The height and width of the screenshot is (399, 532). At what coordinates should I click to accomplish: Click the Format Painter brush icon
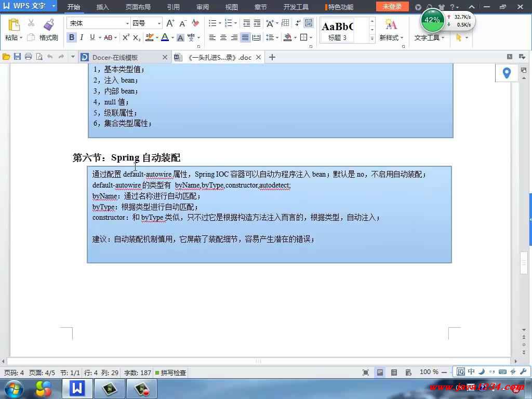click(49, 25)
